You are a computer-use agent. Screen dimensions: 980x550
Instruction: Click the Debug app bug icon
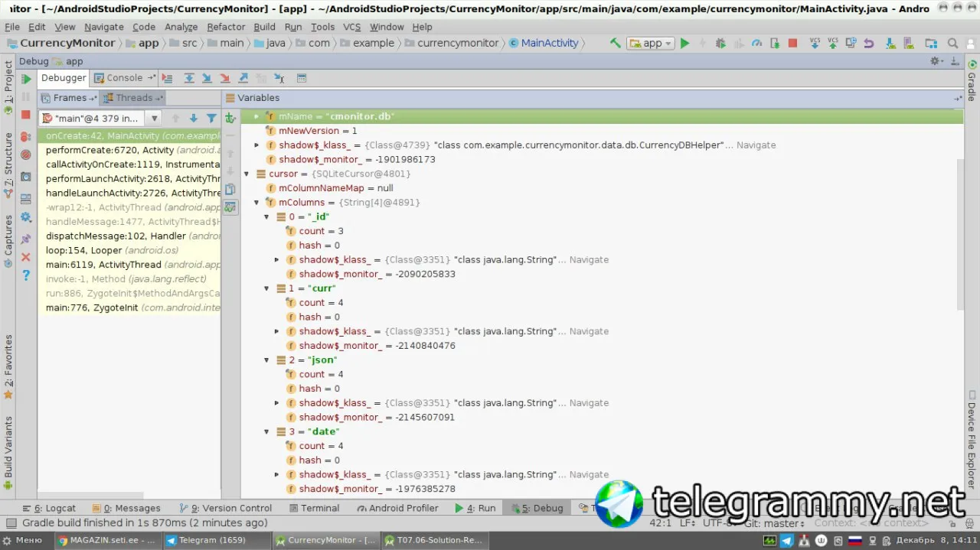pyautogui.click(x=720, y=43)
